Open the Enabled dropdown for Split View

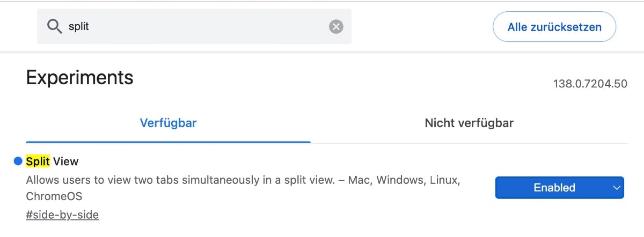554,188
